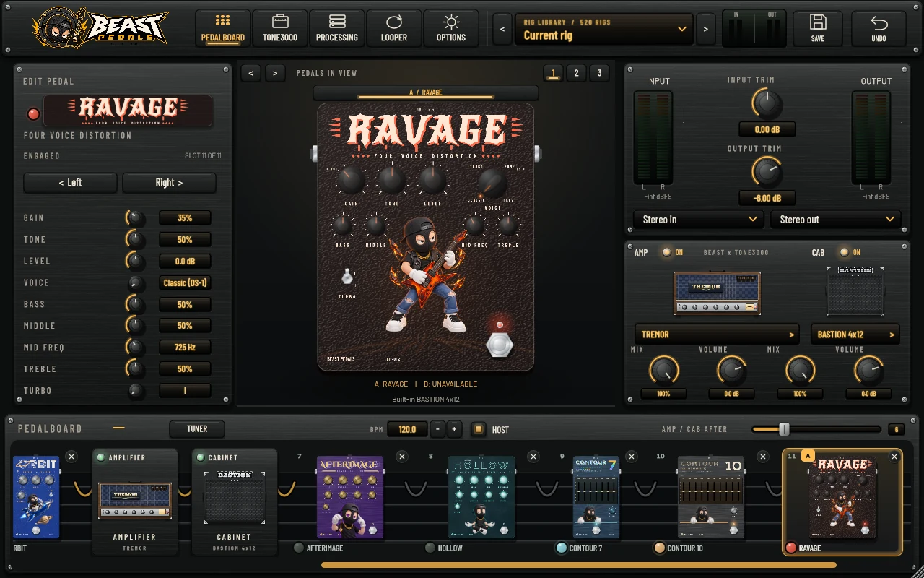Viewport: 924px width, 578px height.
Task: Open the Pedalboard view
Action: click(223, 28)
